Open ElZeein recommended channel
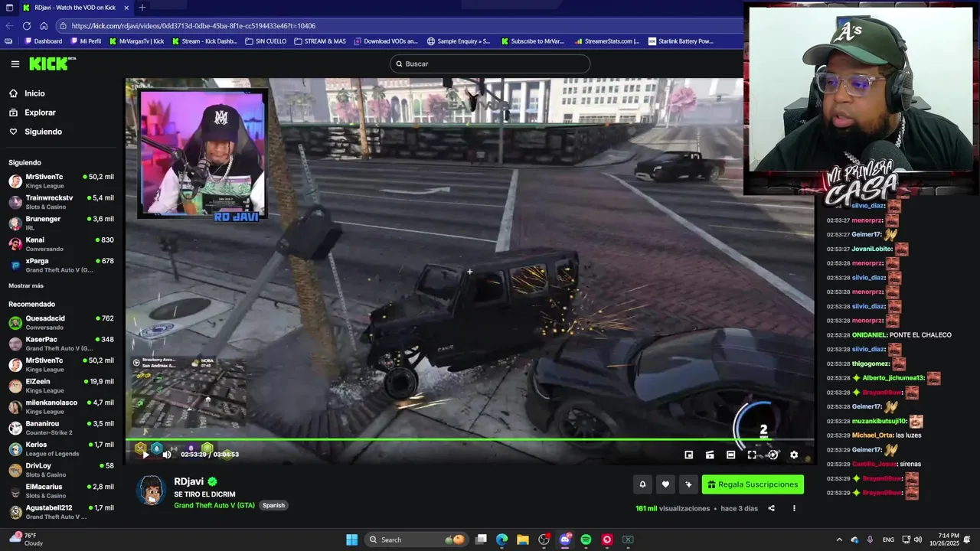 click(x=61, y=386)
